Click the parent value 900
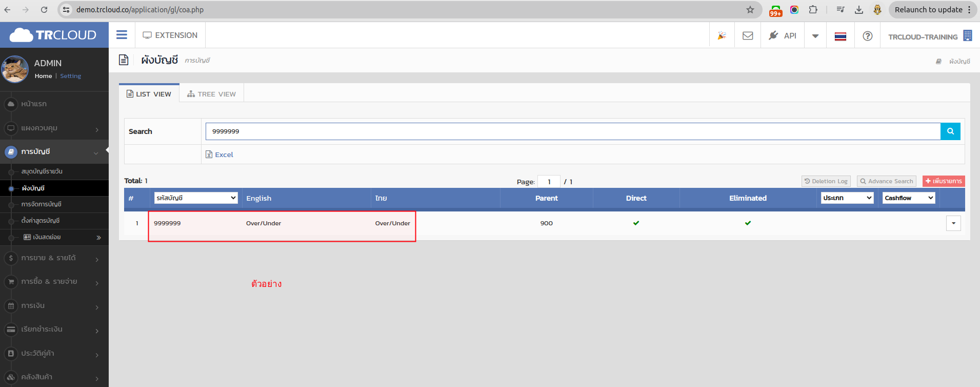 pyautogui.click(x=547, y=223)
